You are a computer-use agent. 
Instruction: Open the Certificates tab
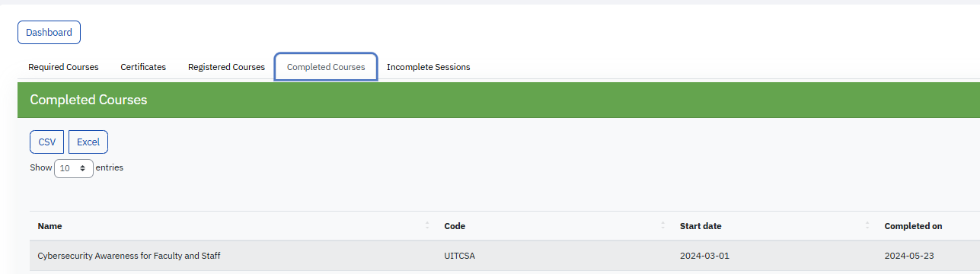[x=143, y=67]
